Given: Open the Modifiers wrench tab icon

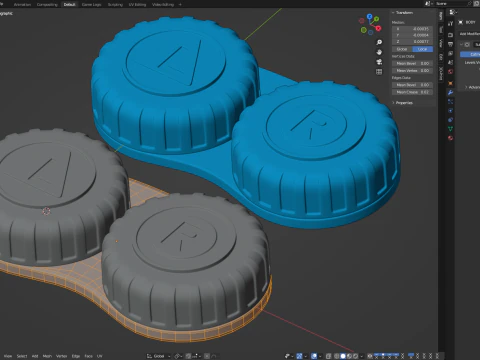Looking at the screenshot, I should (x=450, y=93).
